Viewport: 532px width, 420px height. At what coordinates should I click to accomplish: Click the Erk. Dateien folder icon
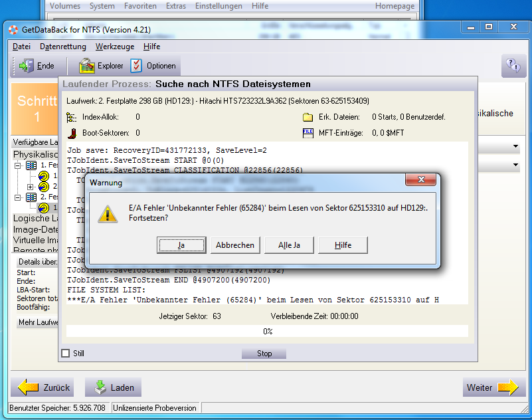click(x=308, y=117)
